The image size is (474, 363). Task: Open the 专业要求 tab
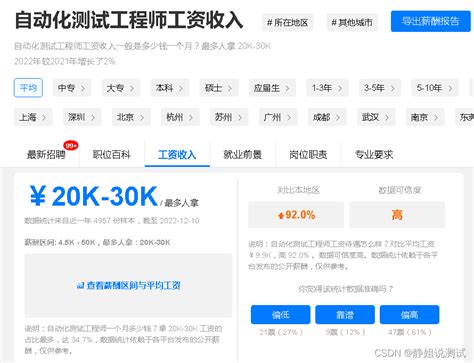pyautogui.click(x=374, y=155)
